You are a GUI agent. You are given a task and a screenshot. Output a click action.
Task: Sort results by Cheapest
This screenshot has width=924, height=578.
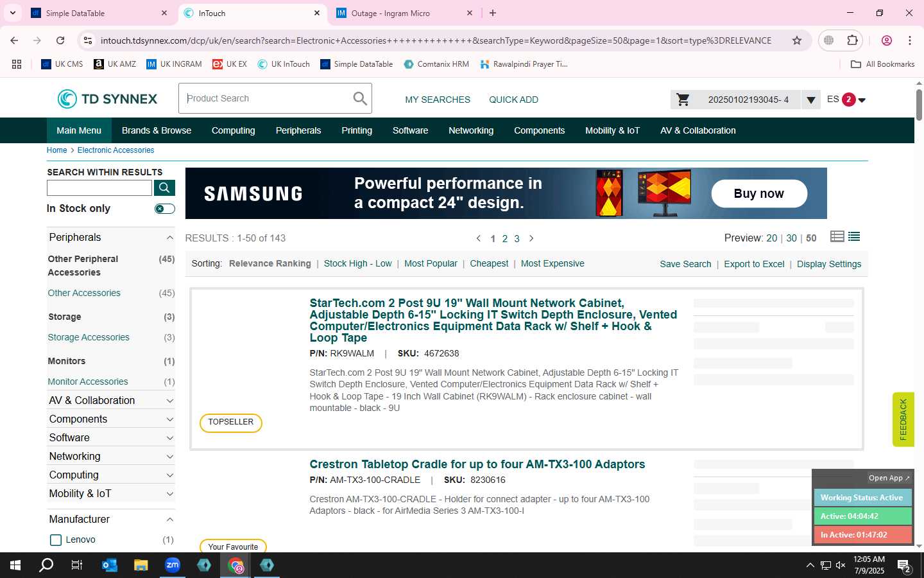point(489,263)
